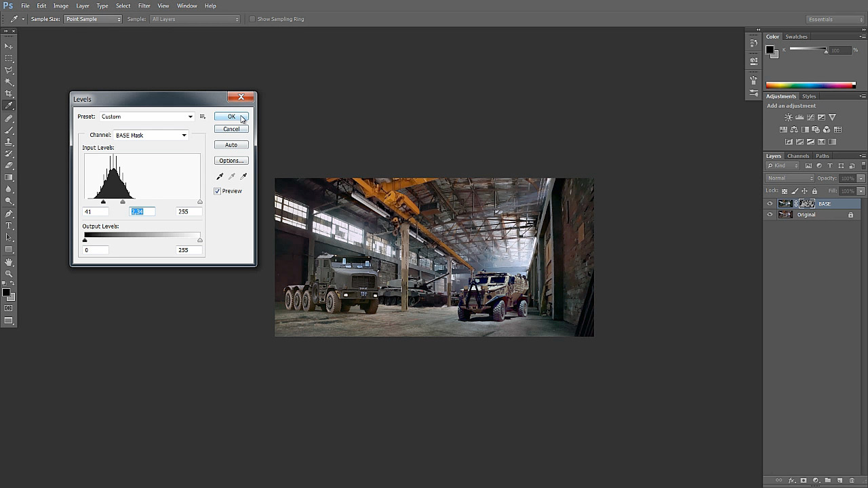This screenshot has height=488, width=868.
Task: Switch to the Channels tab
Action: [x=797, y=156]
